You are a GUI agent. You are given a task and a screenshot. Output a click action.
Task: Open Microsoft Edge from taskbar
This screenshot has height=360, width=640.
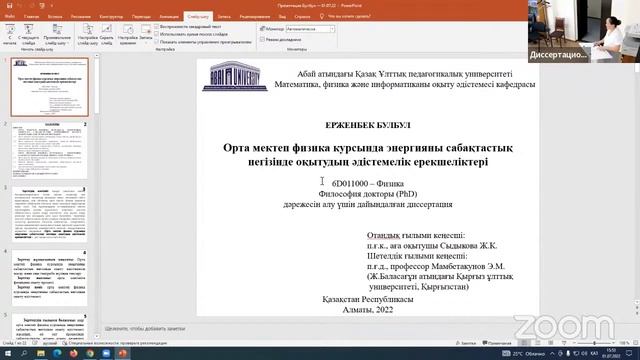57,353
